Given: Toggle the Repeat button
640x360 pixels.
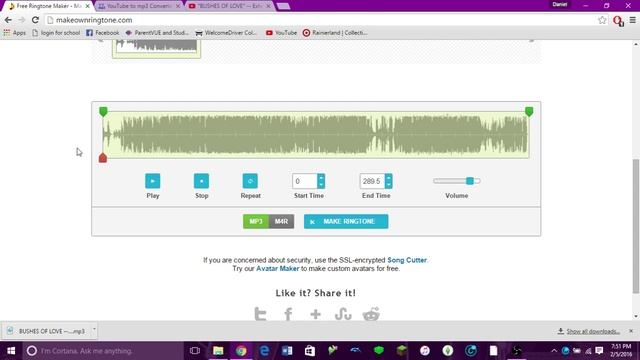Looking at the screenshot, I should point(250,181).
